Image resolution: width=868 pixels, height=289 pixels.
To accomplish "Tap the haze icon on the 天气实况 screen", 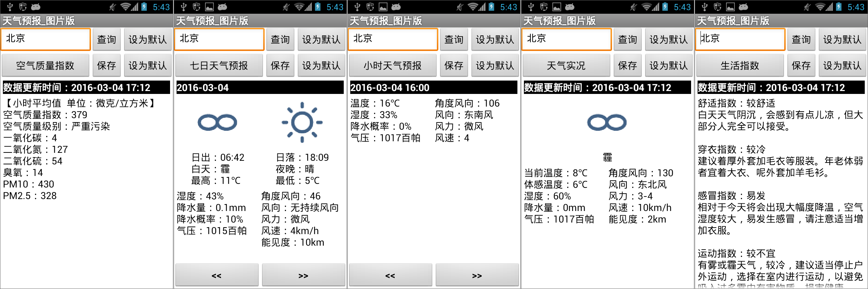I will (607, 122).
